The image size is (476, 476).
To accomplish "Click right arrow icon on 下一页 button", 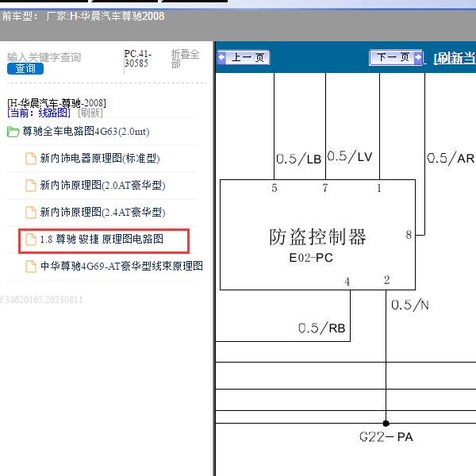I will click(x=418, y=57).
